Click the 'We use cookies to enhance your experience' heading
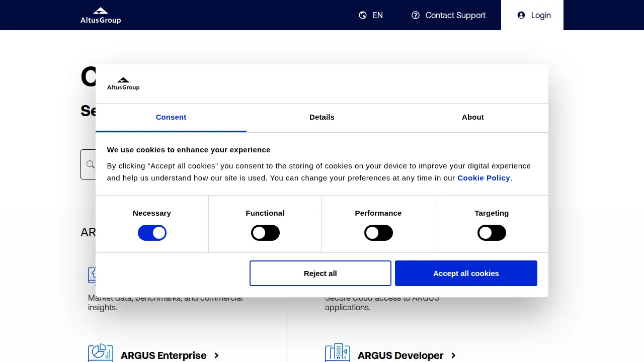The width and height of the screenshot is (644, 362). coord(189,150)
